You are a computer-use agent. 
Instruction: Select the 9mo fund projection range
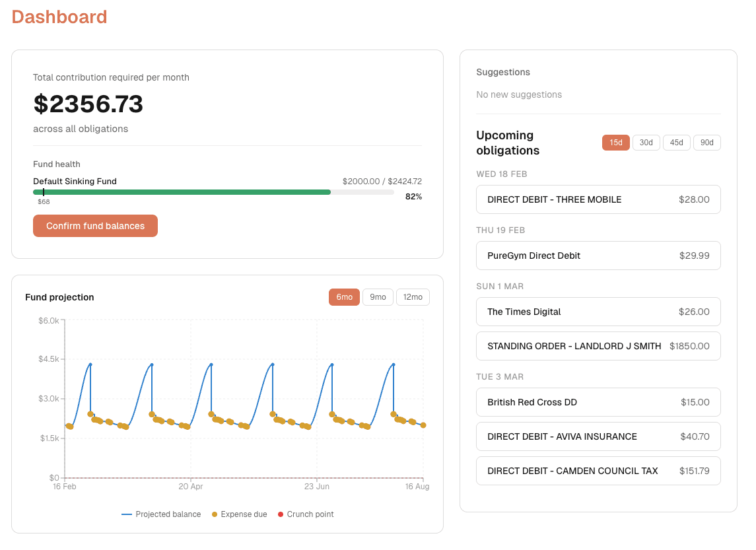378,297
